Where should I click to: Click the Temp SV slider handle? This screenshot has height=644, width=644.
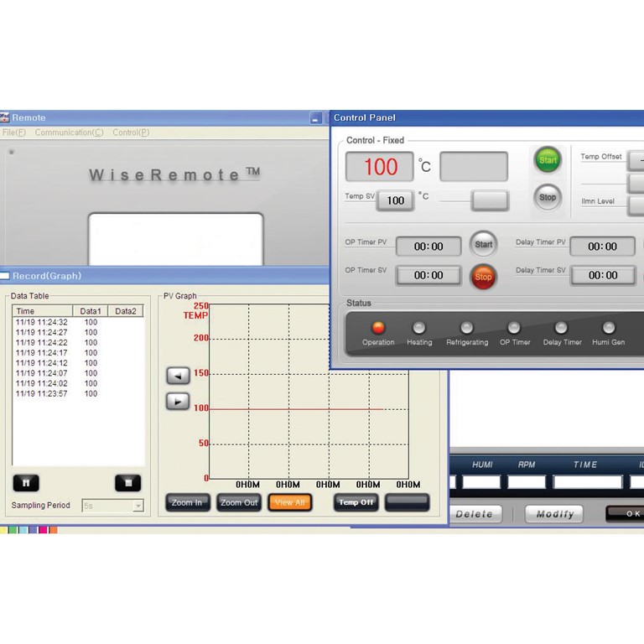[490, 200]
